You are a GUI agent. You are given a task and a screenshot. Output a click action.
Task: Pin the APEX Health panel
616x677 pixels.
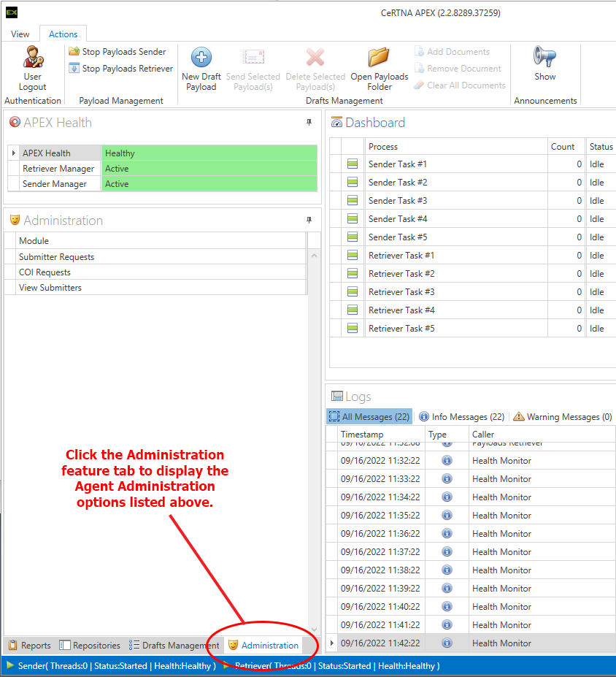point(309,123)
